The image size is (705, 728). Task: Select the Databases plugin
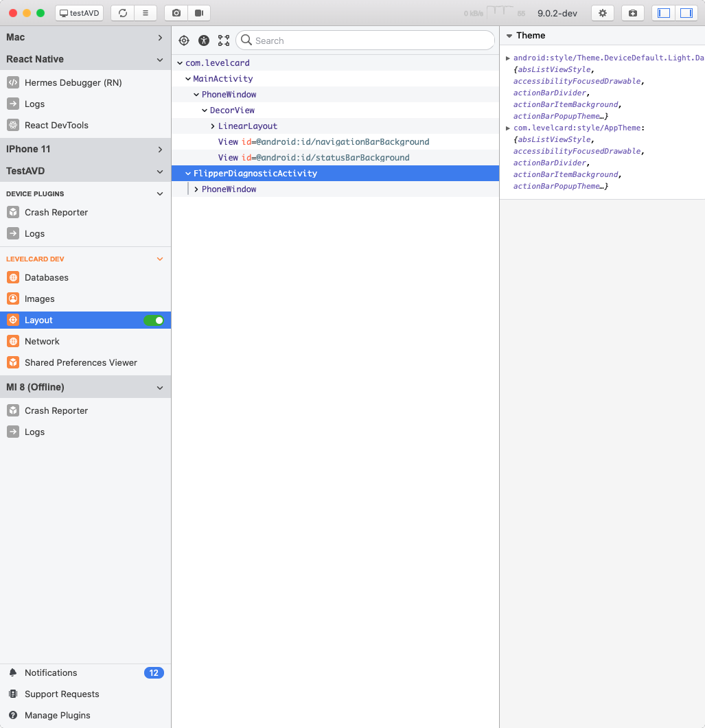point(47,277)
